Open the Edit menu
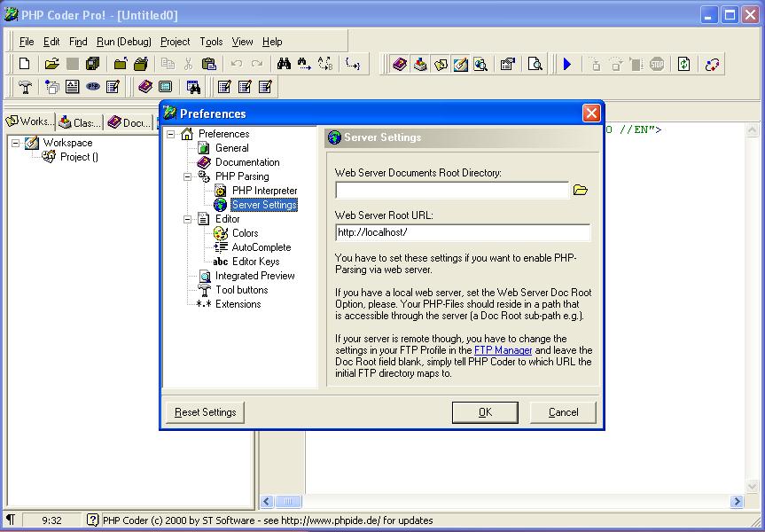 [51, 42]
